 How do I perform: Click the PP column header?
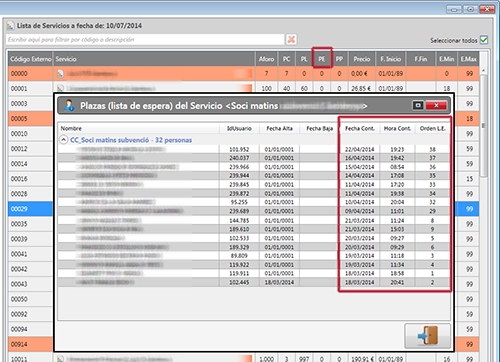click(339, 59)
